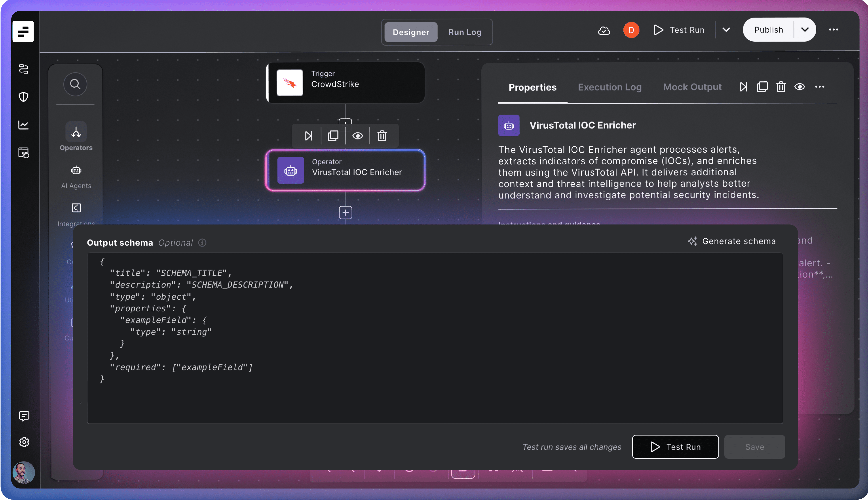This screenshot has width=868, height=500.
Task: Expand the Publish dropdown arrow
Action: tap(805, 30)
